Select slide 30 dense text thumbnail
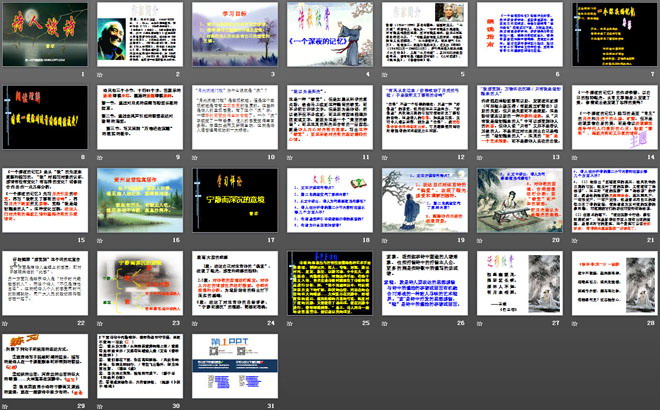The width and height of the screenshot is (660, 410). 140,366
